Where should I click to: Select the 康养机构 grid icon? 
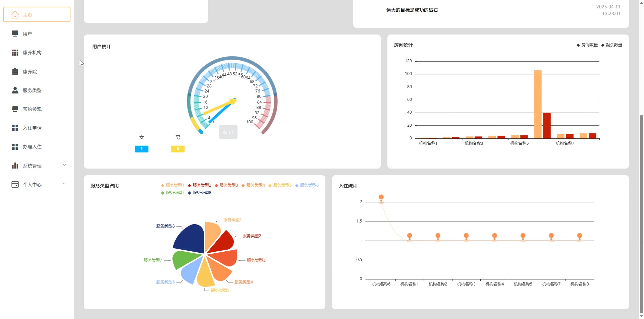point(15,53)
